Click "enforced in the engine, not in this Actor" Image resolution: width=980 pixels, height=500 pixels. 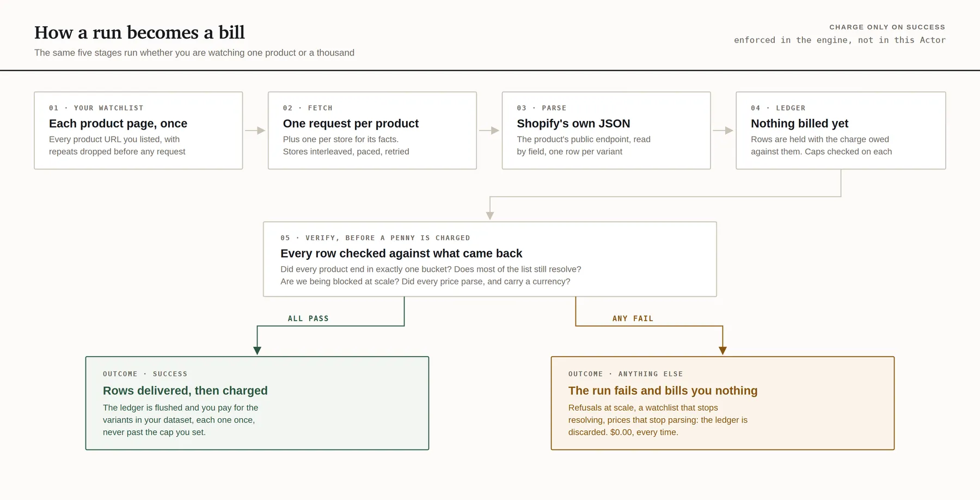(x=840, y=40)
